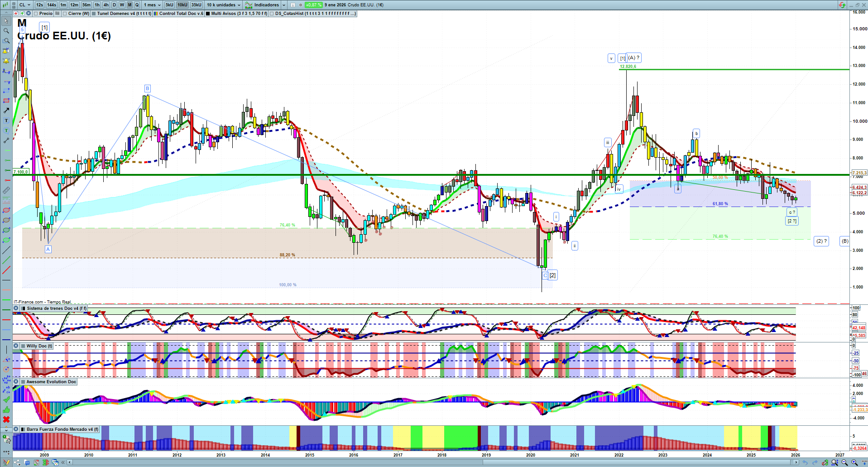Image resolution: width=868 pixels, height=467 pixels.
Task: Switch to the 4h timeframe
Action: (106, 5)
